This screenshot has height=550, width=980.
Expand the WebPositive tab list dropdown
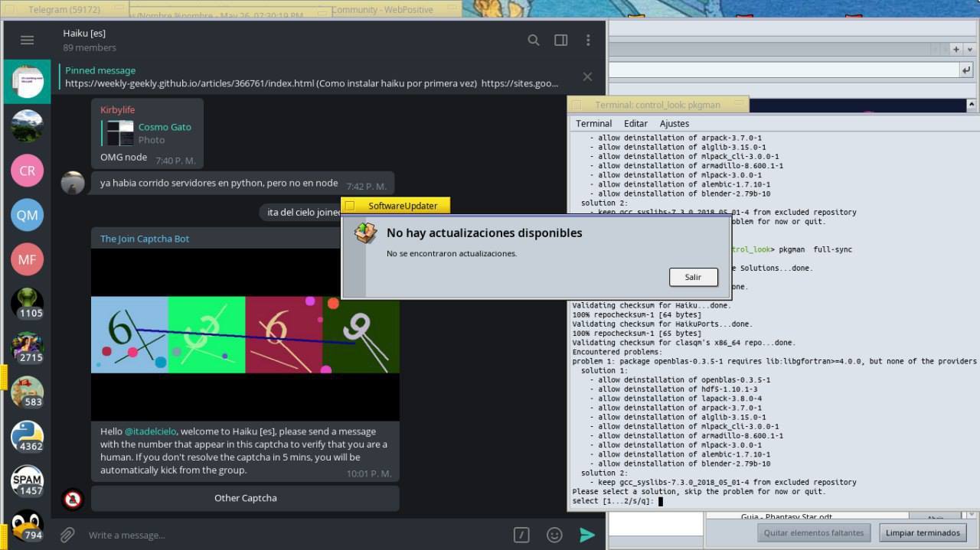(970, 49)
